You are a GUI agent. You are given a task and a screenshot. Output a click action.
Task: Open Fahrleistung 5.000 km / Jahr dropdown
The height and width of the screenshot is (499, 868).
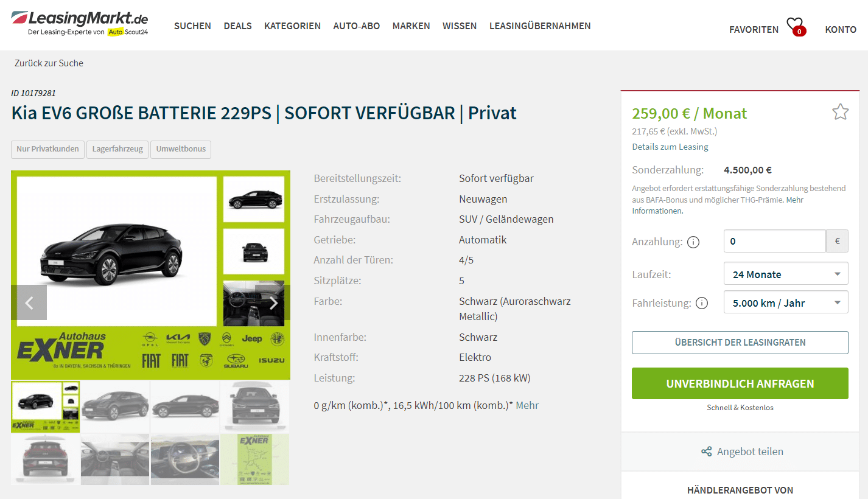tap(786, 302)
